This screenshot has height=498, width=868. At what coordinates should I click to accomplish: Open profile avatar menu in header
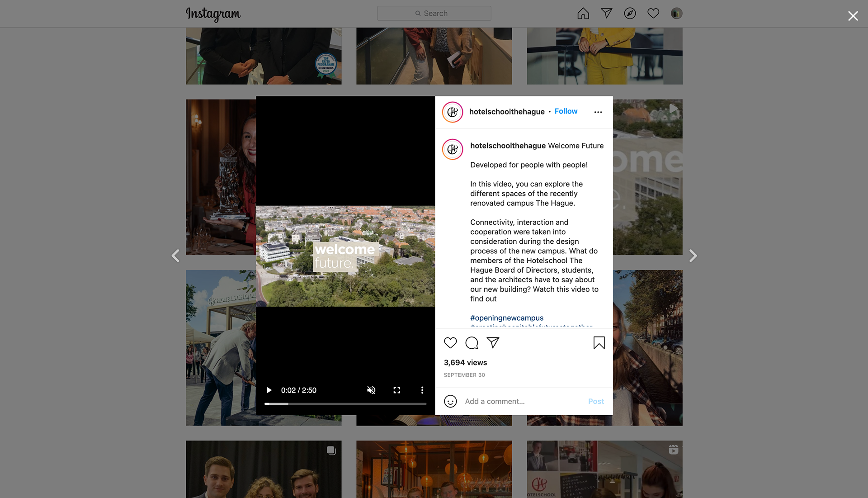coord(676,14)
